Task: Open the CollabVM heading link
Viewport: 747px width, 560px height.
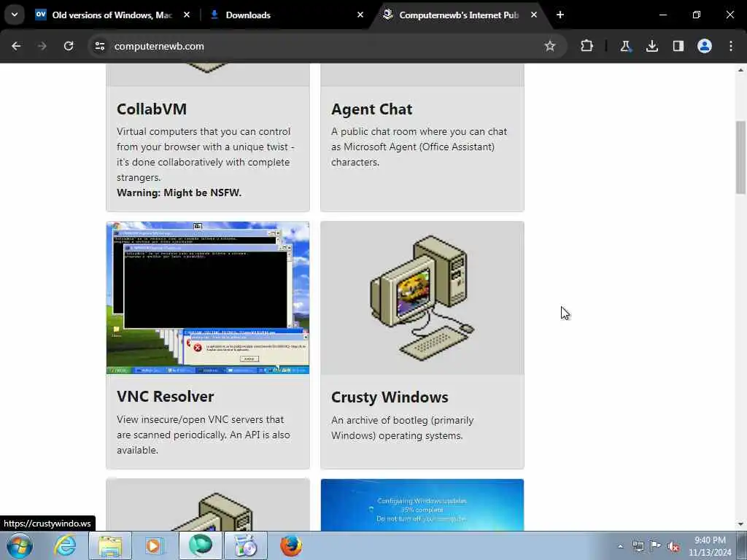Action: click(x=152, y=109)
